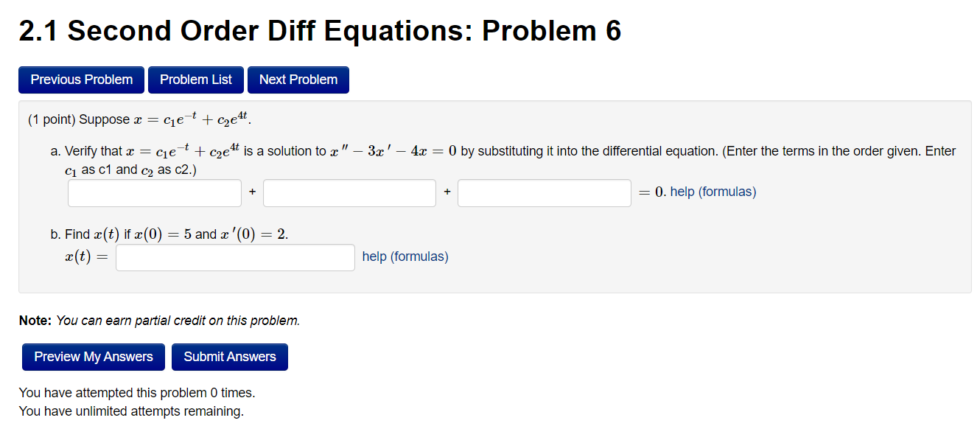Click the first answer box in part a

(153, 192)
